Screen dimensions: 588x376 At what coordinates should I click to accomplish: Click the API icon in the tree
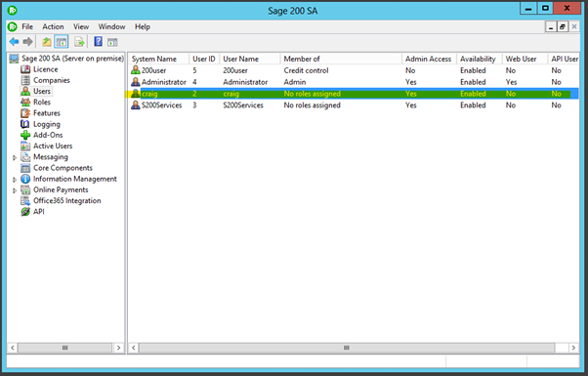(25, 211)
